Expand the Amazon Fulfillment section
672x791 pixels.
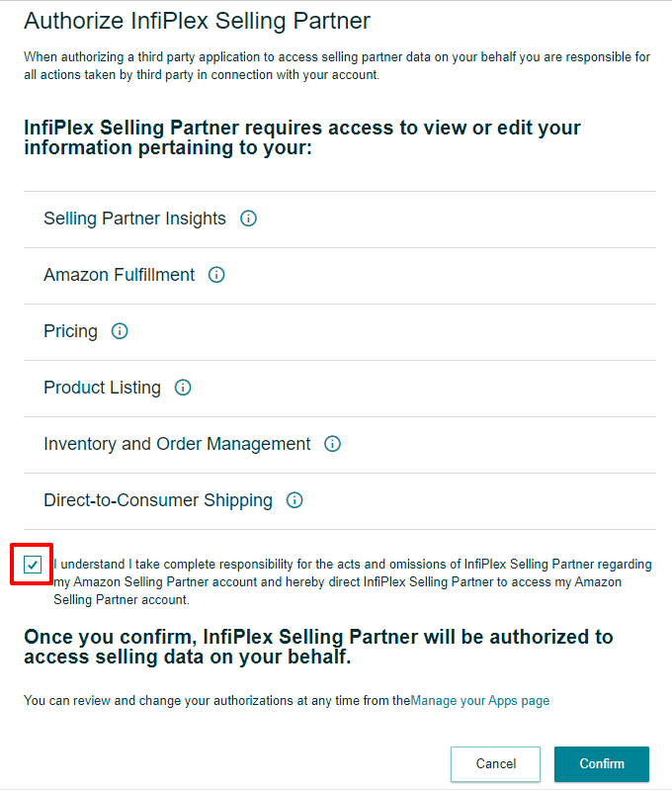pos(119,275)
